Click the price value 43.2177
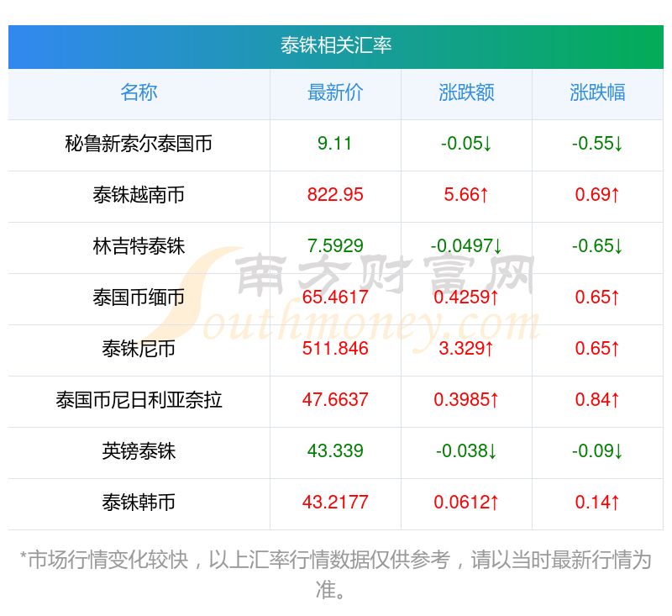 [335, 502]
